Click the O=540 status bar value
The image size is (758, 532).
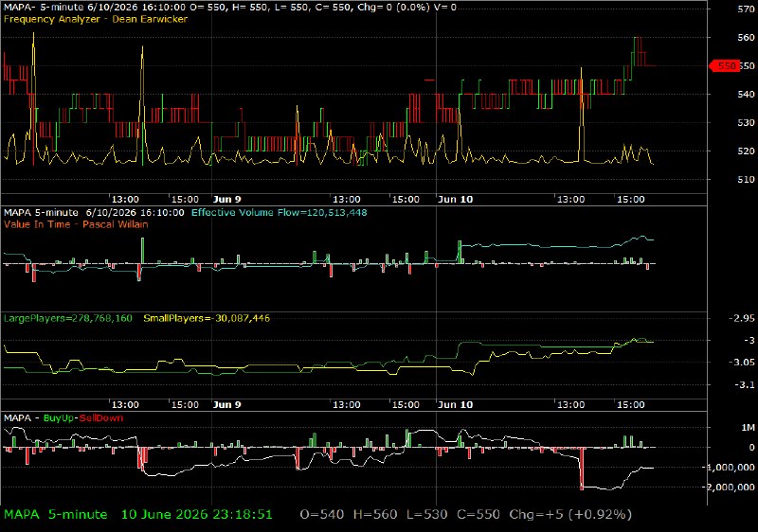[322, 515]
